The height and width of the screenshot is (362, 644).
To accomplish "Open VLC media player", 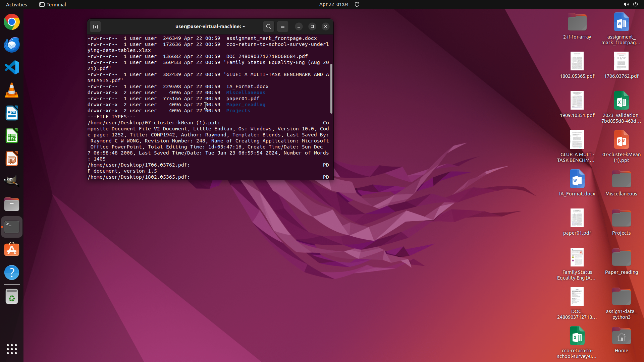I will 12,90.
